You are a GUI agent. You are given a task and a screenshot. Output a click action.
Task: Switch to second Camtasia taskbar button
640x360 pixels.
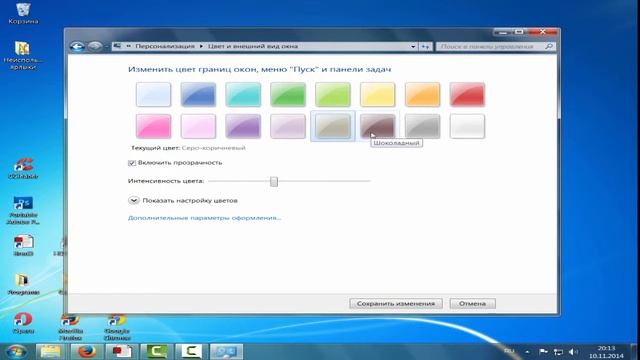191,351
